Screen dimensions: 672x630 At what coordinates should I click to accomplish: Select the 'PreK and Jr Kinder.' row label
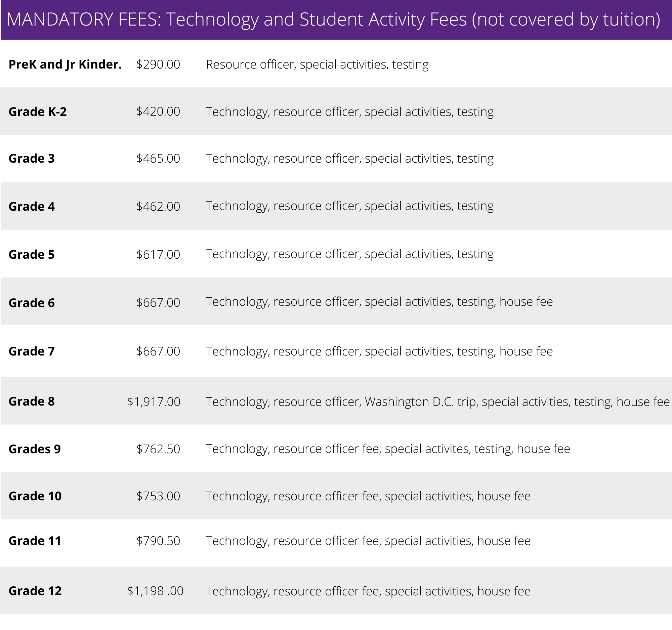pos(65,65)
